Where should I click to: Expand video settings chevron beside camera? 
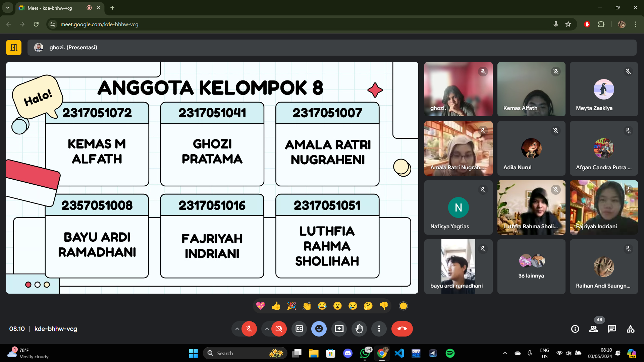(267, 329)
